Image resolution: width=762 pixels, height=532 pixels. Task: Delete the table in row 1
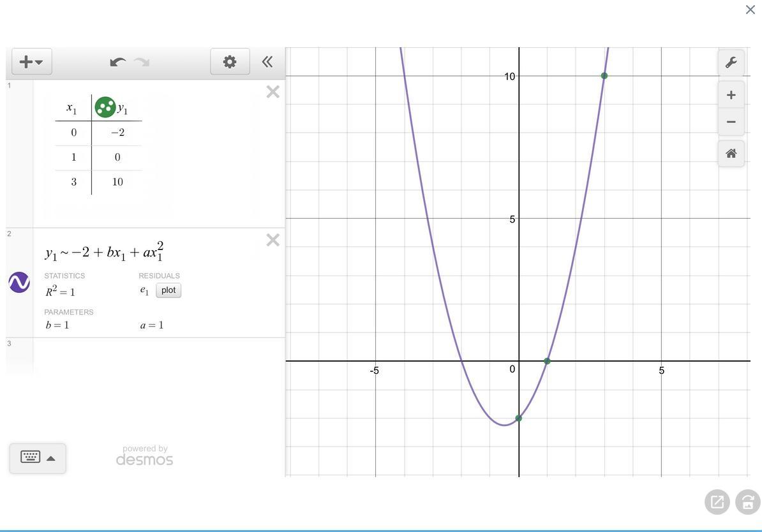point(273,92)
